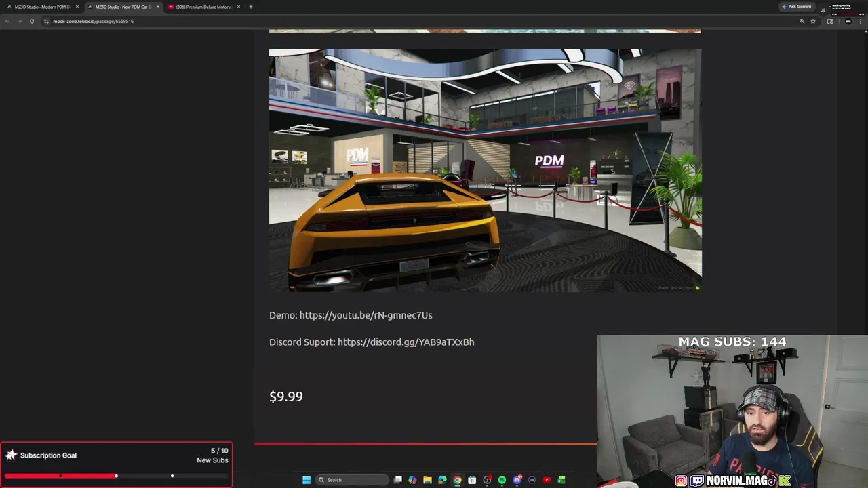
Task: Switch to the MZ3D Studio - Modern PDM tab
Action: pos(42,7)
